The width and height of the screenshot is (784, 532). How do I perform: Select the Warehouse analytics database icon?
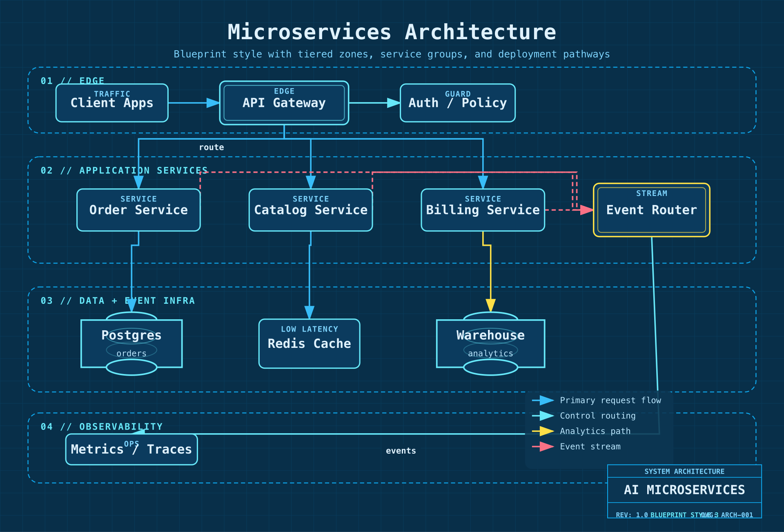tap(490, 343)
